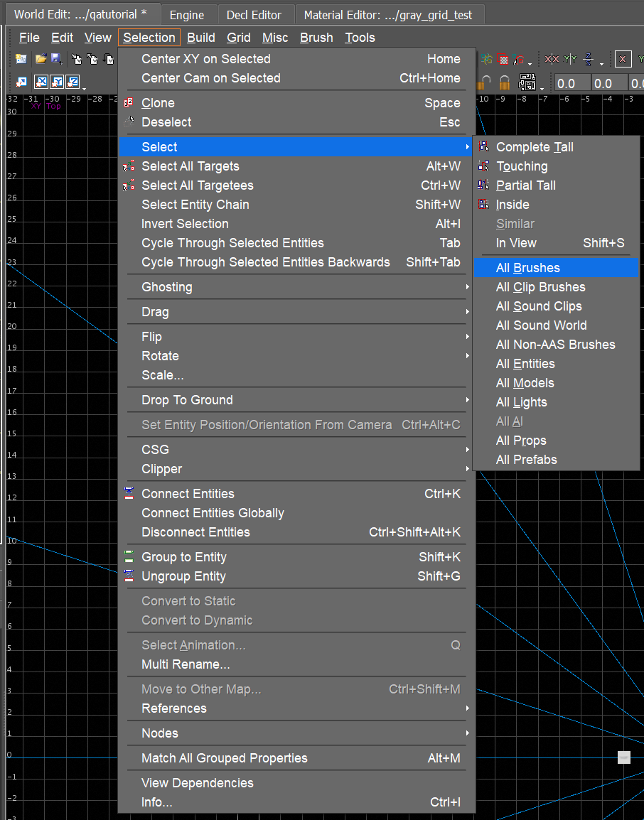Click the closed padlock icon

click(x=504, y=82)
